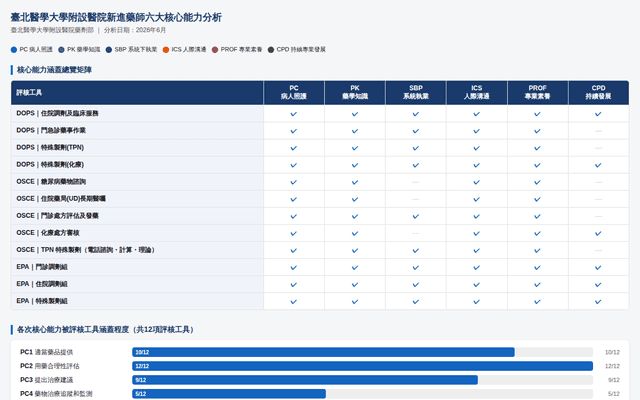Click the 評核工具 column header
Image resolution: width=640 pixels, height=400 pixels.
(x=137, y=93)
